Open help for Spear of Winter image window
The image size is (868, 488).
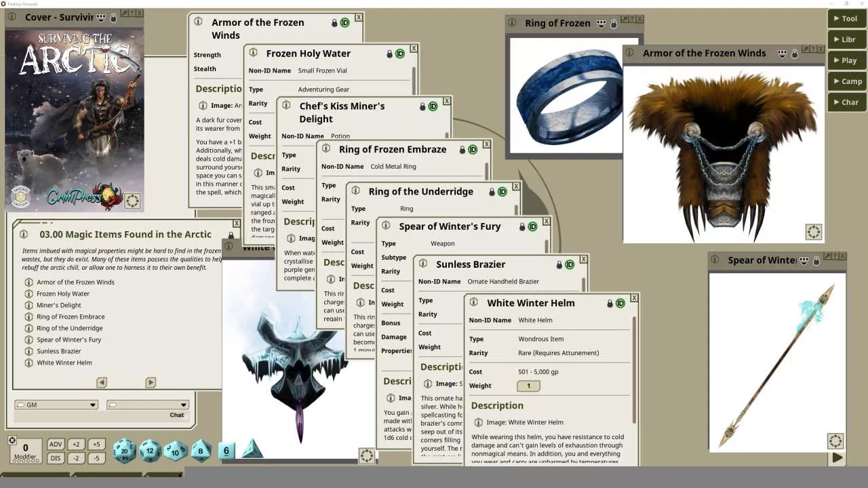(834, 256)
